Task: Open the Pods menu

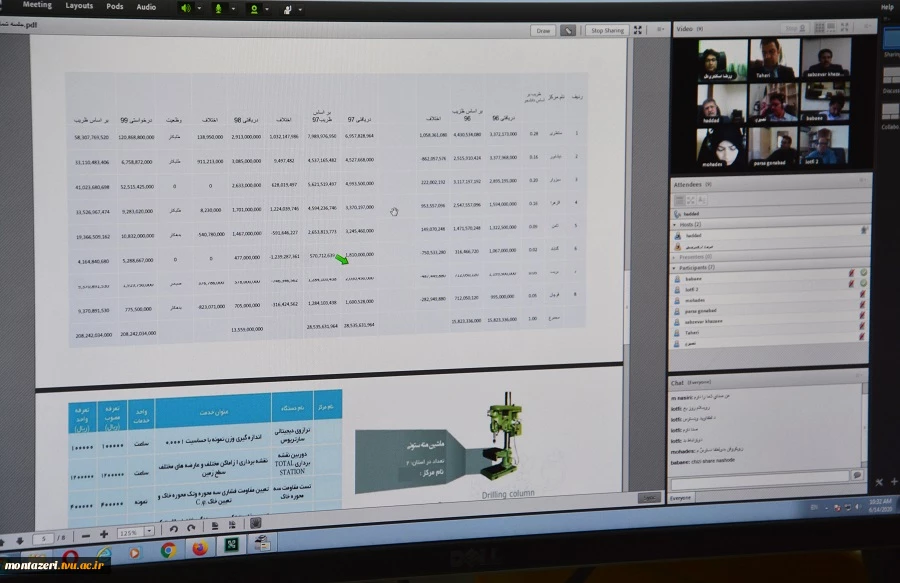Action: point(114,6)
